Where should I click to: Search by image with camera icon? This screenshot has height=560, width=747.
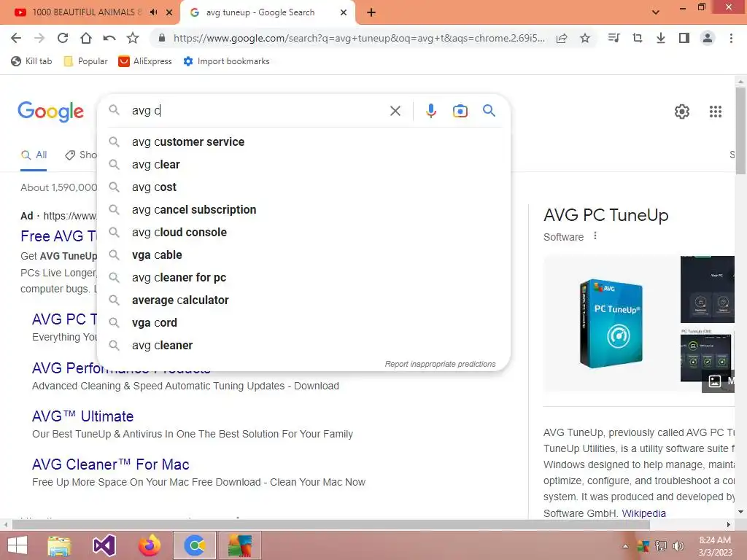click(460, 111)
